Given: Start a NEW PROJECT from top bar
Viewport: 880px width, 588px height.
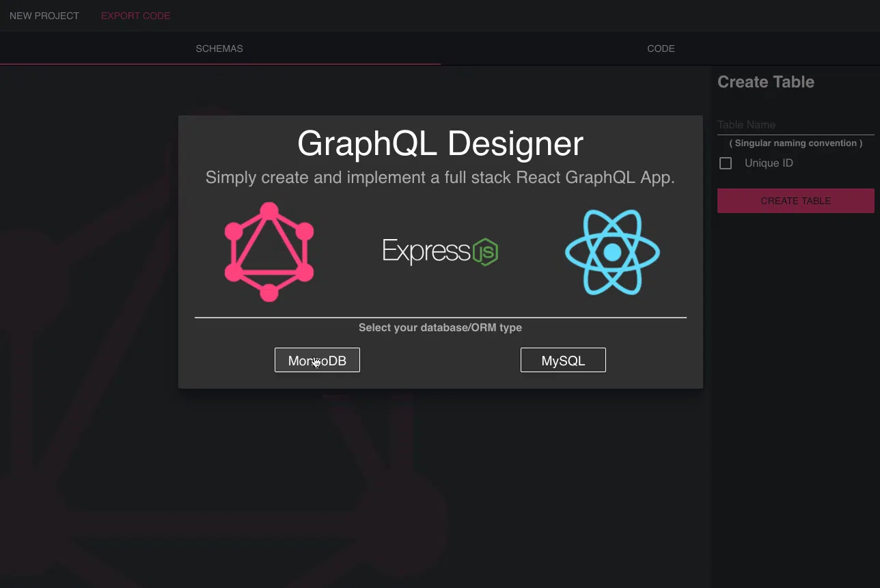Looking at the screenshot, I should pyautogui.click(x=44, y=16).
